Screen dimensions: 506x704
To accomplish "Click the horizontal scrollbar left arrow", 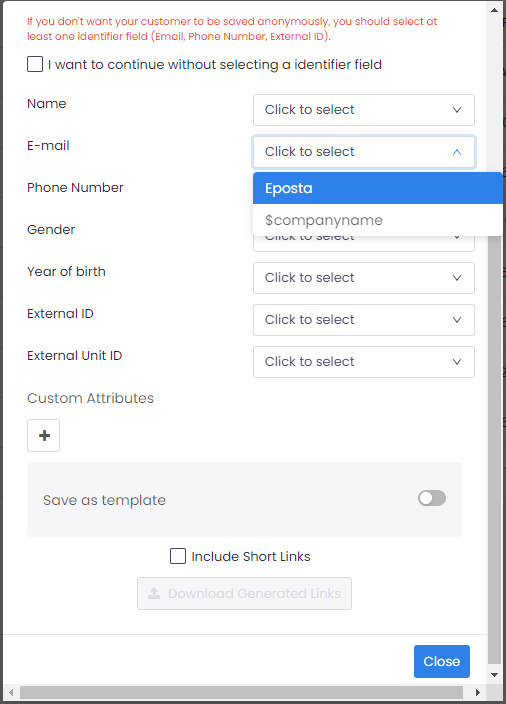I will (x=11, y=692).
